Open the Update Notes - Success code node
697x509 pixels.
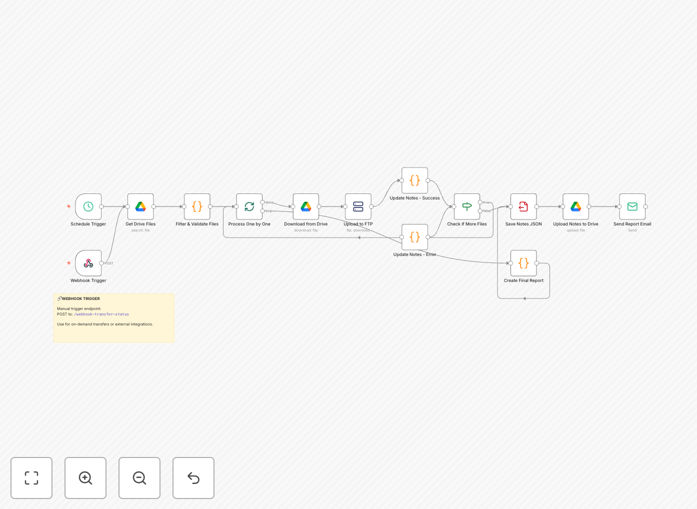point(415,180)
